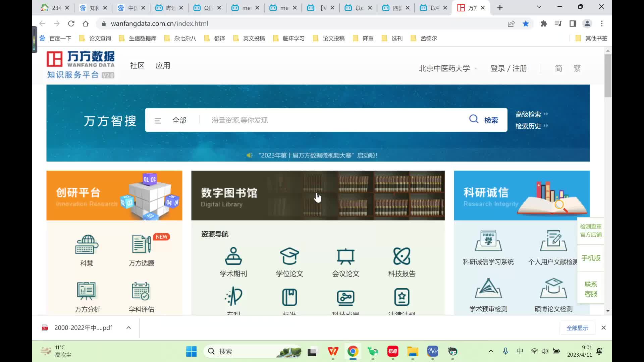644x362 pixels.
Task: Open Chrome tab search dropdown arrow
Action: click(539, 7)
